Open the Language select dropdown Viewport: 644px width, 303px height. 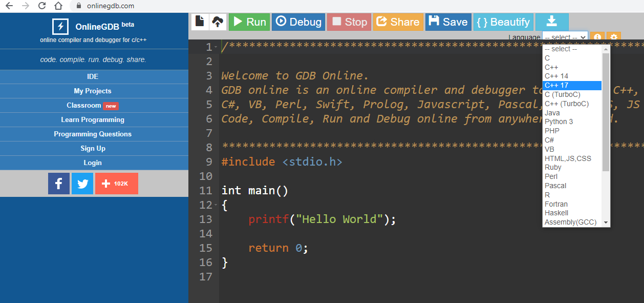[565, 37]
